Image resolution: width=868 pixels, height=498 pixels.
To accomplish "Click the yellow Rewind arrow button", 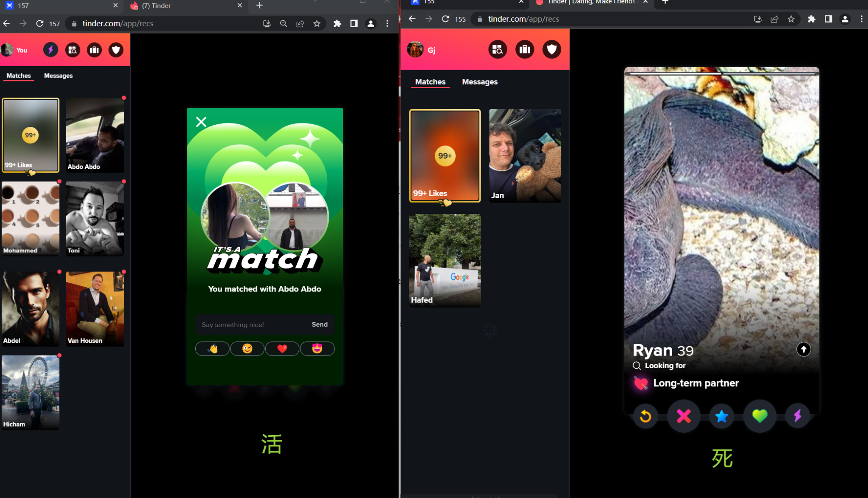I will point(645,416).
